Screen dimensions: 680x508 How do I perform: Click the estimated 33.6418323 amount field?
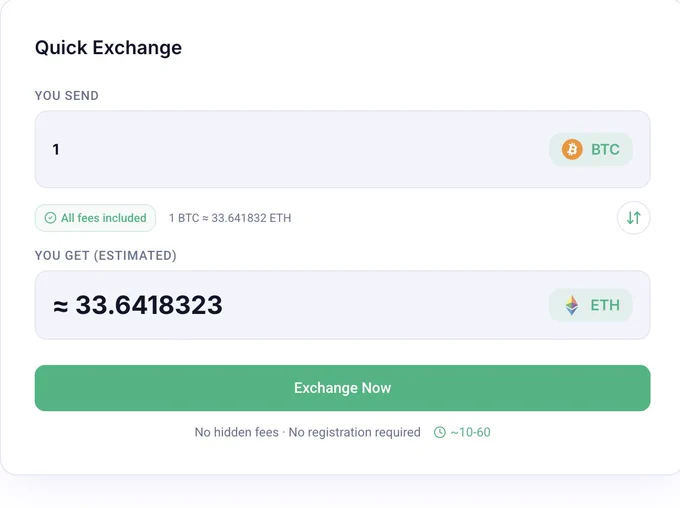(343, 305)
